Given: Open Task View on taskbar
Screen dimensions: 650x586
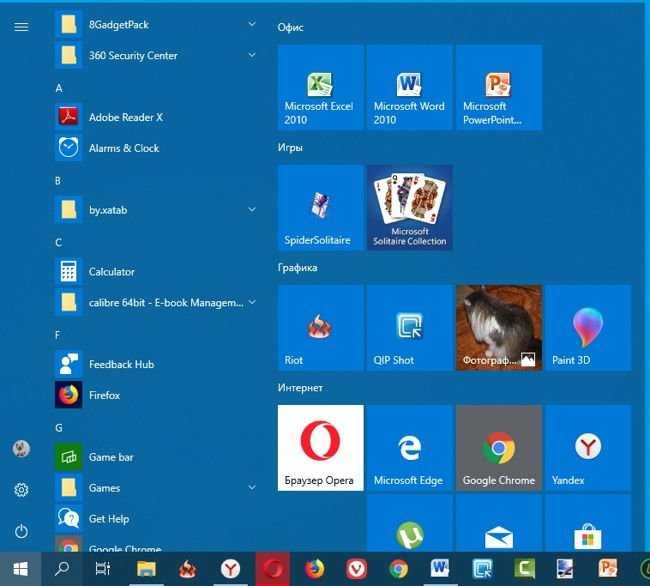Looking at the screenshot, I should pyautogui.click(x=103, y=569).
